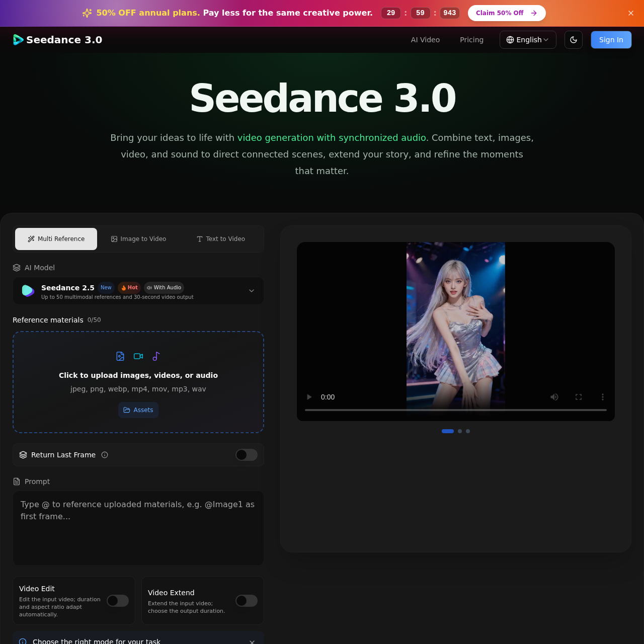Click the document icon next to Prompt
The image size is (644, 644).
coord(17,481)
